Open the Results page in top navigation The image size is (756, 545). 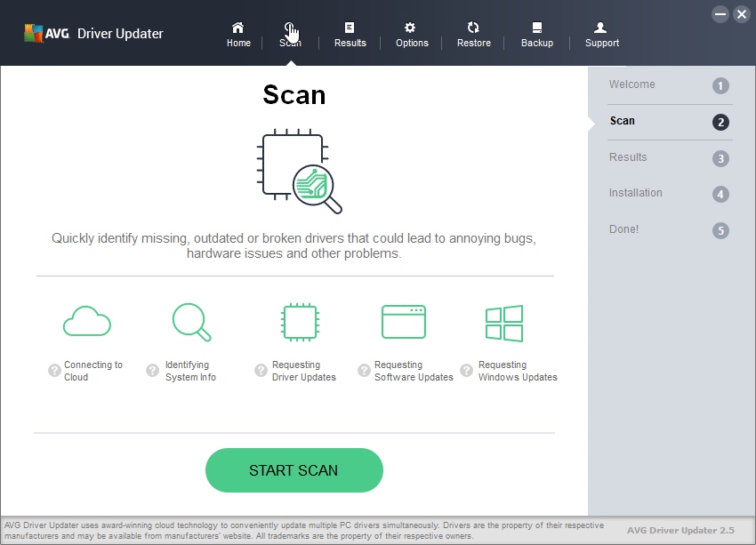350,35
